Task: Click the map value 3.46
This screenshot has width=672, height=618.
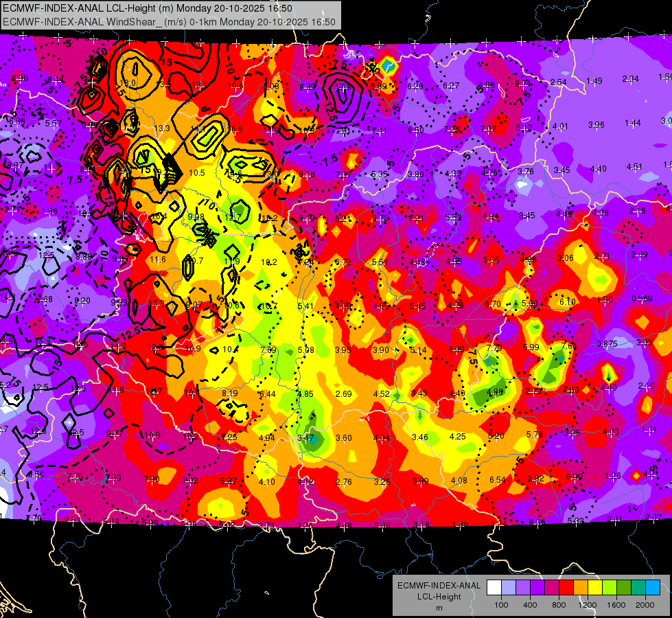Action: 419,437
